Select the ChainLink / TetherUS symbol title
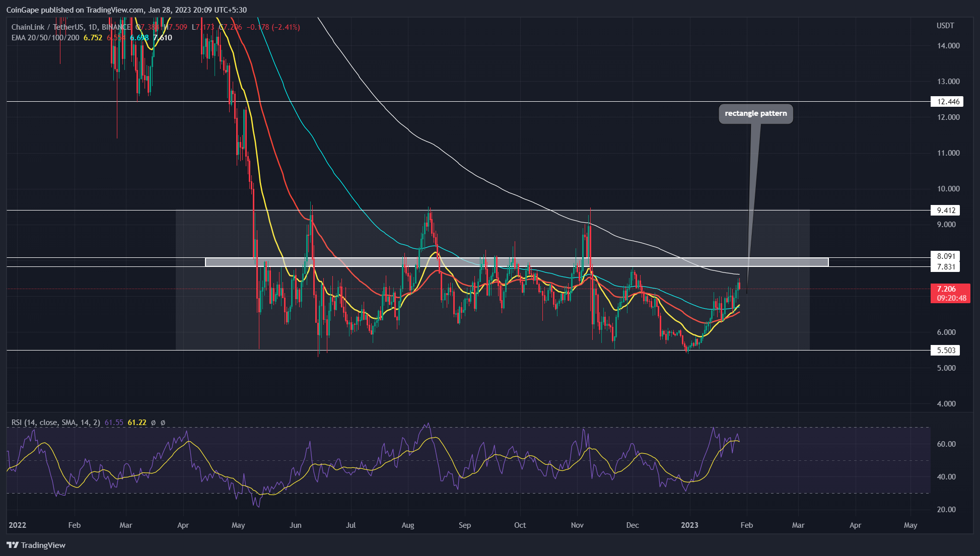The width and height of the screenshot is (980, 556). [x=72, y=27]
